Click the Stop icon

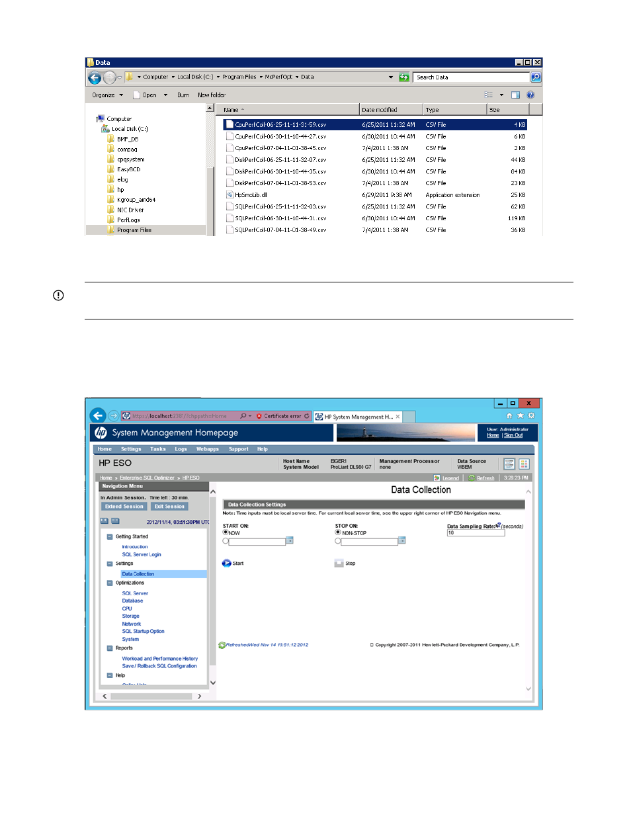pos(339,564)
